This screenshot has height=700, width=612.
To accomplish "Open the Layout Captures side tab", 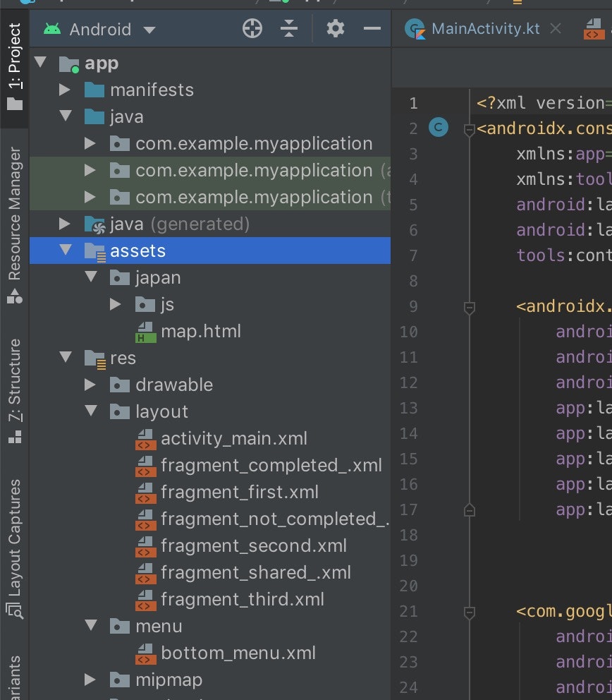I will (14, 549).
